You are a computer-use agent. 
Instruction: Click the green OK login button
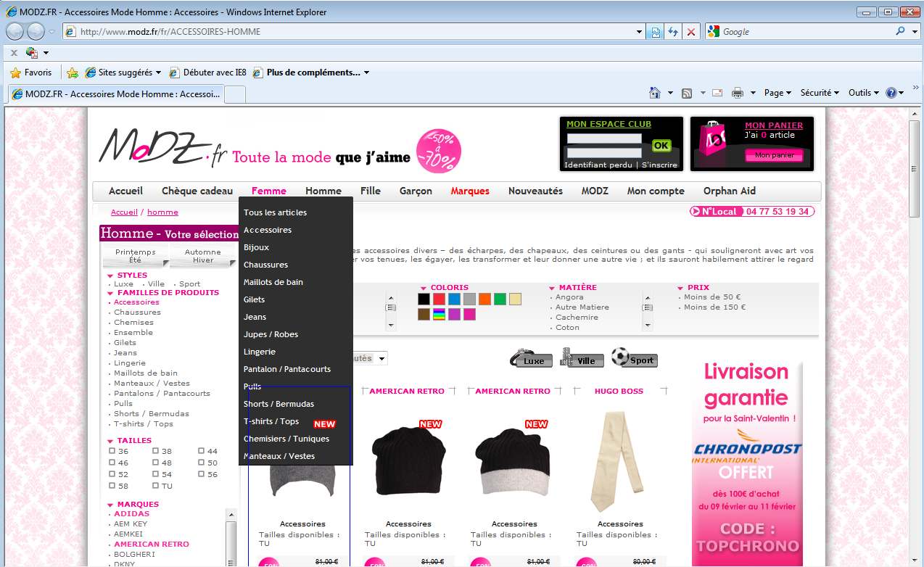click(x=661, y=145)
